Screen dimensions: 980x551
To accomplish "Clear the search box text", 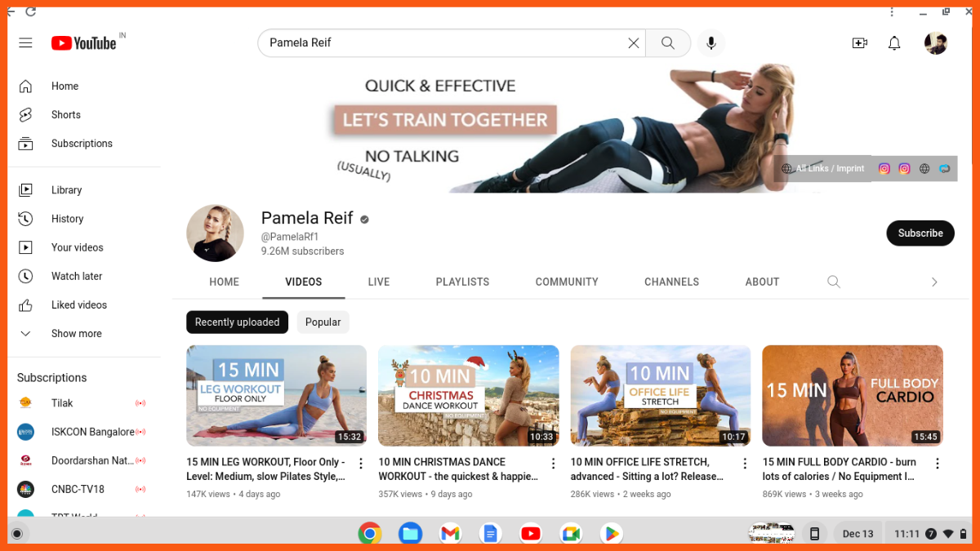I will click(633, 43).
